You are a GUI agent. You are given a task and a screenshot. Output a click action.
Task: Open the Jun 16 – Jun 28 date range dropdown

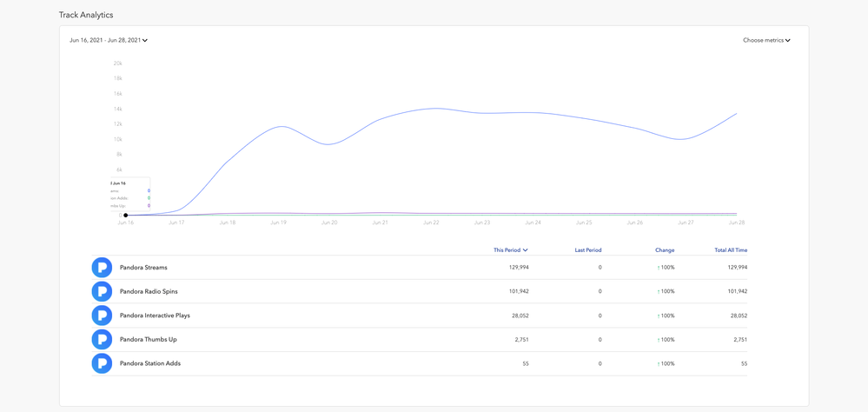(109, 40)
